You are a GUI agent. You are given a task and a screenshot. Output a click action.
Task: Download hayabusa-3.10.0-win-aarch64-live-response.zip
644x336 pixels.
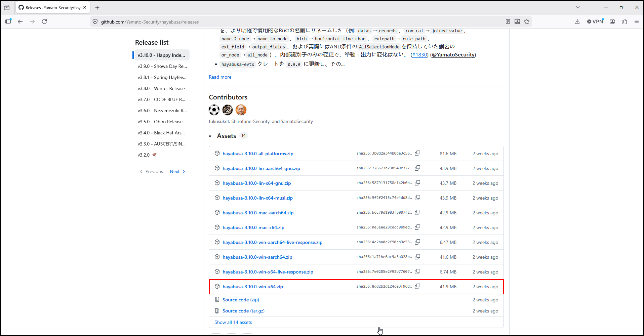click(x=272, y=242)
